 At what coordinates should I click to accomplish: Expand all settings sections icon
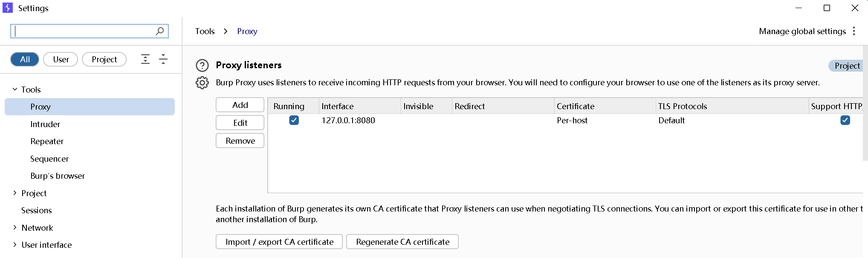pyautogui.click(x=145, y=59)
